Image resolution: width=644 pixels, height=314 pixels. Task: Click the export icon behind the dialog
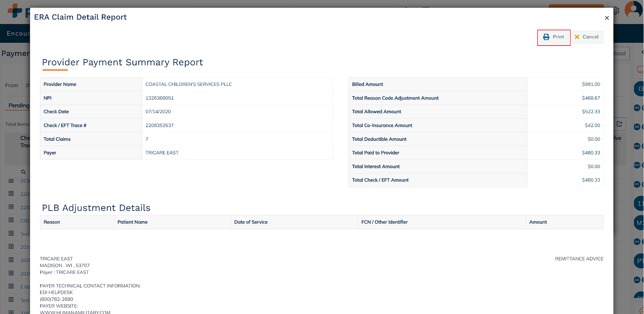pos(619,124)
